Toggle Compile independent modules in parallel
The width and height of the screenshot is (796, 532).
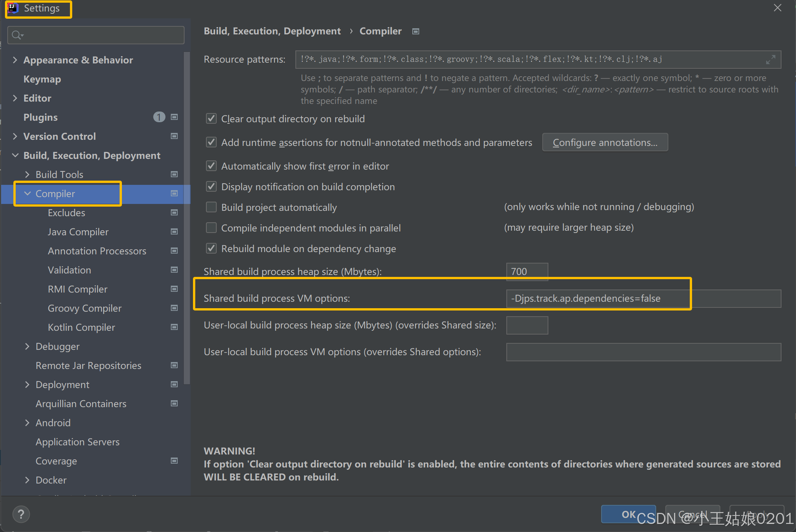pyautogui.click(x=211, y=228)
